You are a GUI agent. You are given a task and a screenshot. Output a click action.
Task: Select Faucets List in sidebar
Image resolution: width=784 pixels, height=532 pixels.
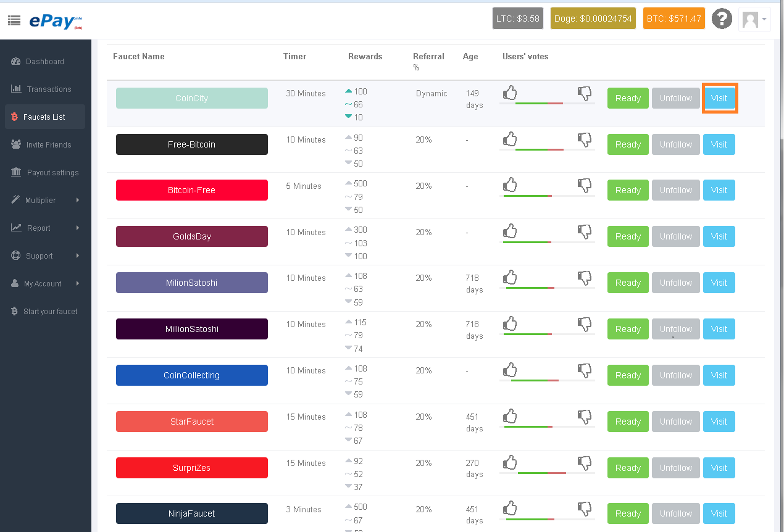pyautogui.click(x=45, y=117)
